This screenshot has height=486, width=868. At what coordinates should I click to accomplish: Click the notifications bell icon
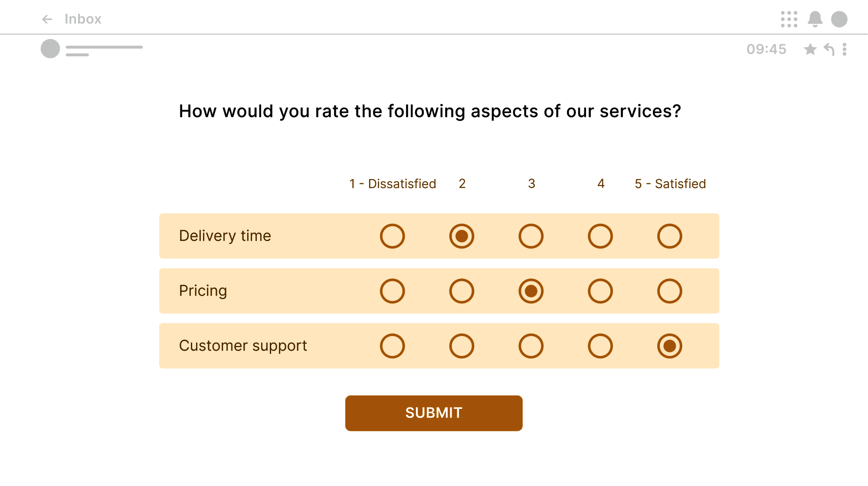click(x=815, y=19)
